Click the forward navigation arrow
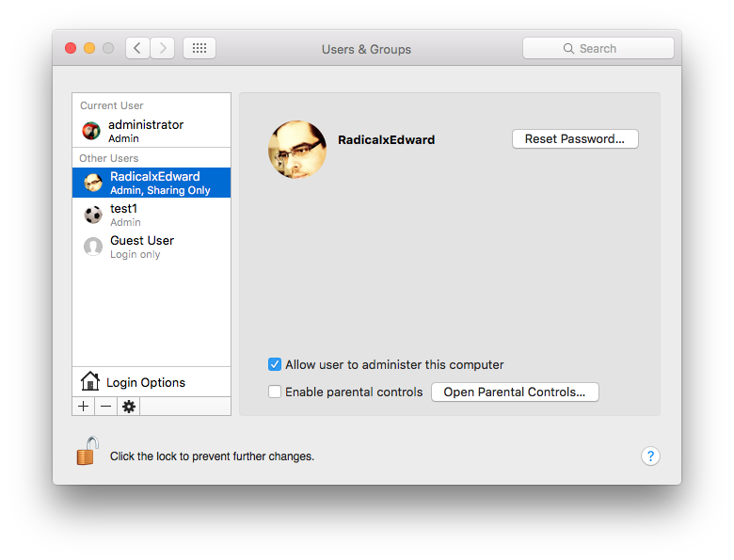The width and height of the screenshot is (734, 560). 163,48
